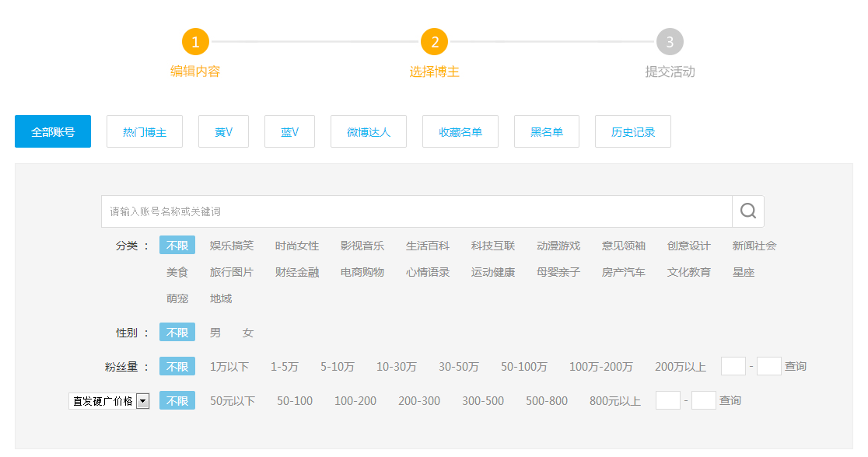Click 查询 next to price range
This screenshot has height=457, width=868.
point(730,401)
